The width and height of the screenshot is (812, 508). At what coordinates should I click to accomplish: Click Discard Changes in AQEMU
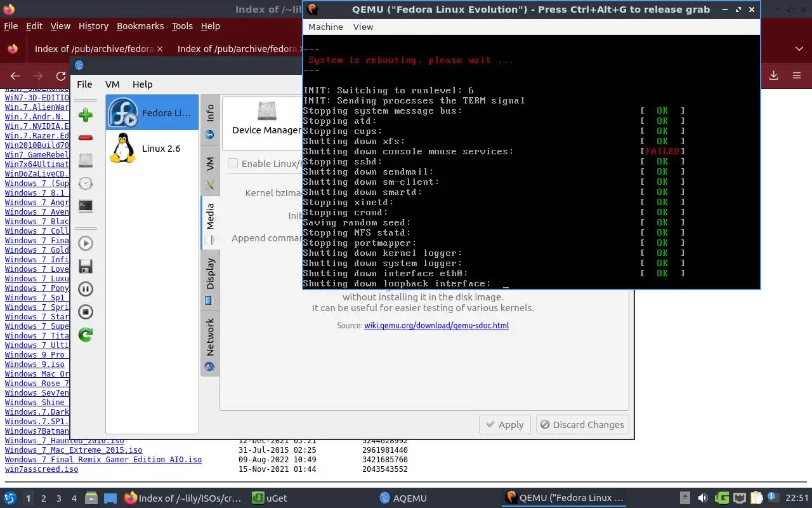coord(582,425)
